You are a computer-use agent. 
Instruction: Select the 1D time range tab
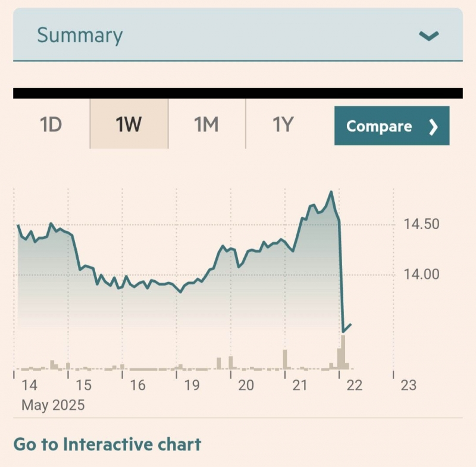pyautogui.click(x=51, y=126)
